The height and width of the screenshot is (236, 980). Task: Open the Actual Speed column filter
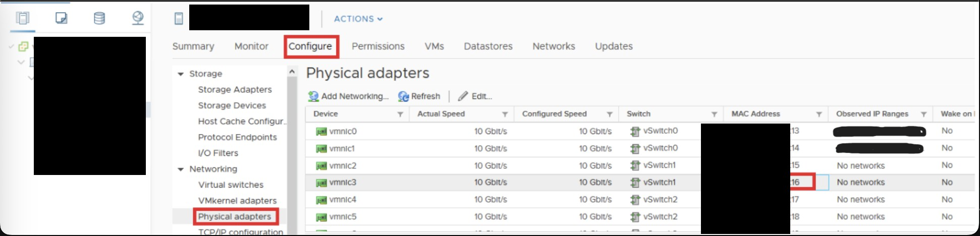pyautogui.click(x=505, y=114)
